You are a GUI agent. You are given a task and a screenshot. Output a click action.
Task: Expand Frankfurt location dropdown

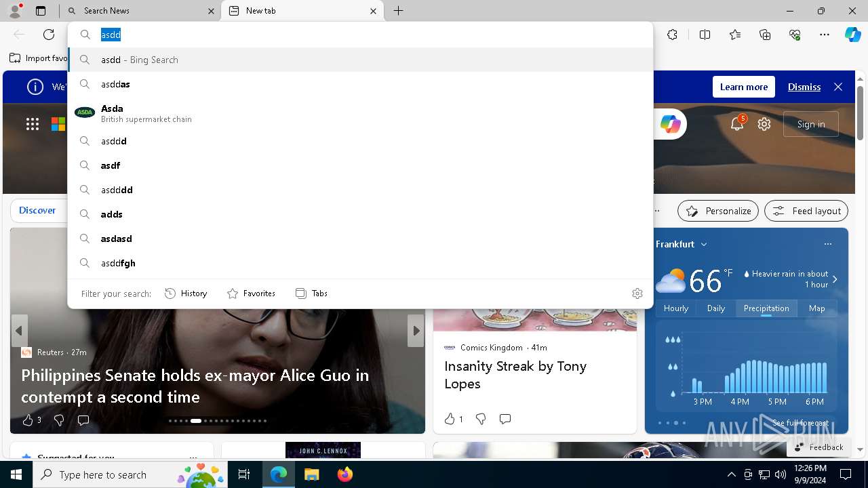(x=704, y=245)
